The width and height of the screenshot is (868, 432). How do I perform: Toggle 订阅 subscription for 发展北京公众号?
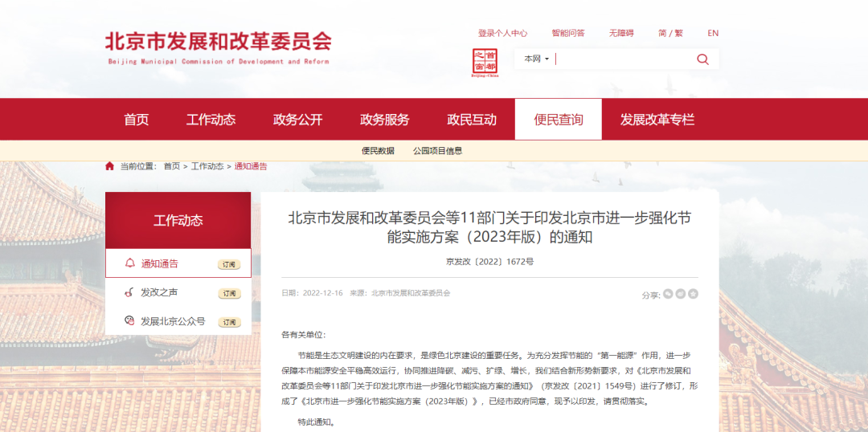tap(229, 322)
